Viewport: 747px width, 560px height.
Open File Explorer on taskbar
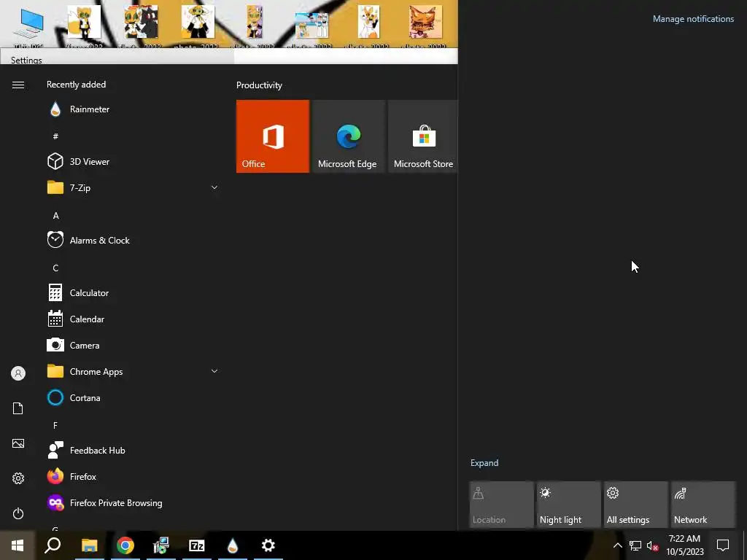[x=89, y=545]
